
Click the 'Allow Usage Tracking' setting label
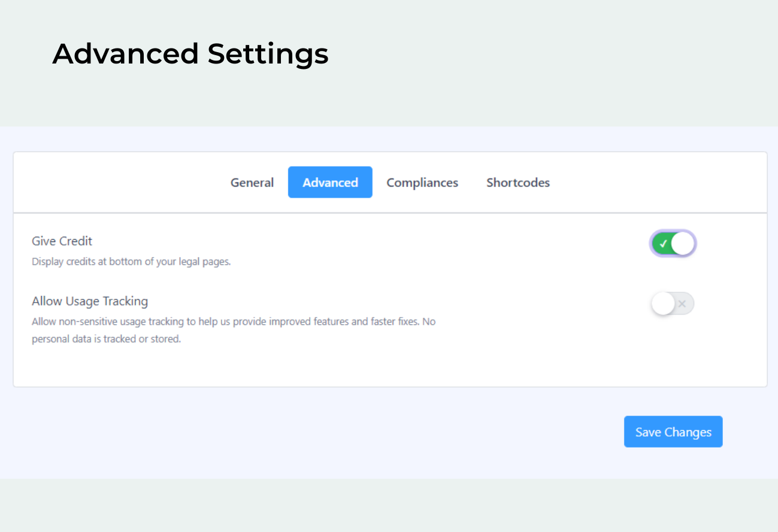coord(90,301)
